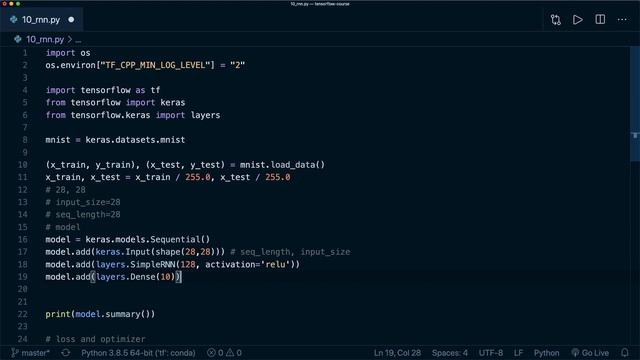Click "import tensorflow as tf" line

(103, 90)
